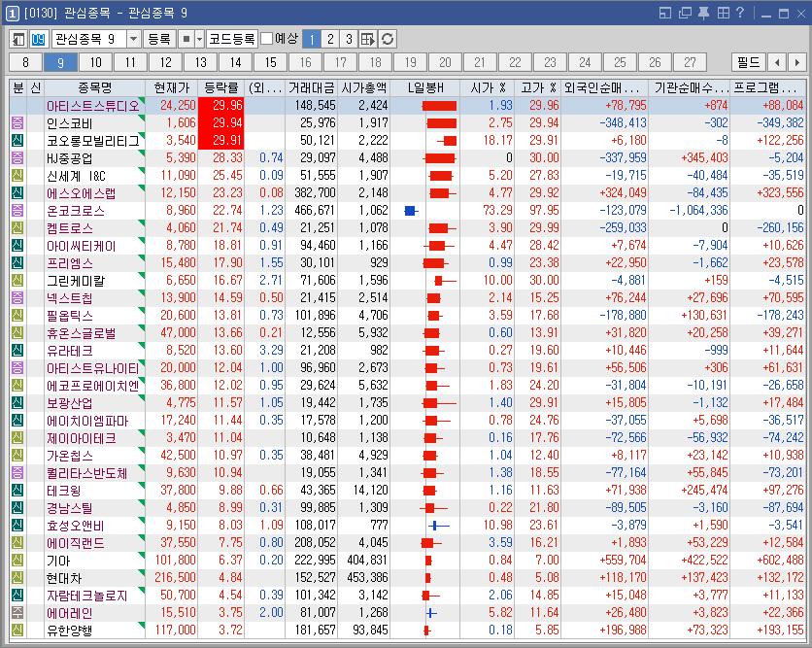Toggle the 예상 checkbox
The width and height of the screenshot is (812, 648).
pos(267,38)
